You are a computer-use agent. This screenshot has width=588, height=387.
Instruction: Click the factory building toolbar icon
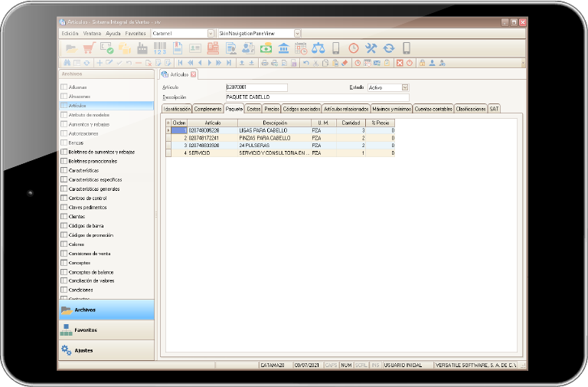pyautogui.click(x=142, y=48)
